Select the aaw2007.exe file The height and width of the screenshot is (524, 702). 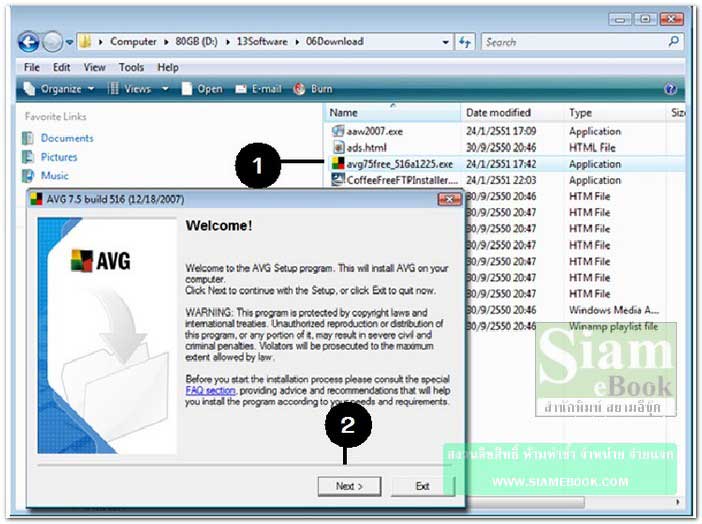tap(374, 131)
